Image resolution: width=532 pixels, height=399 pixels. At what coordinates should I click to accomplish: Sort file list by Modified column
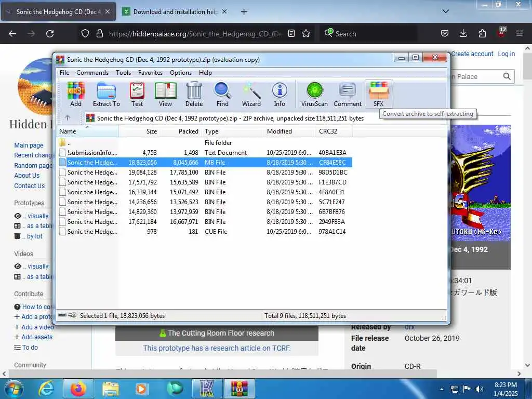(290, 131)
